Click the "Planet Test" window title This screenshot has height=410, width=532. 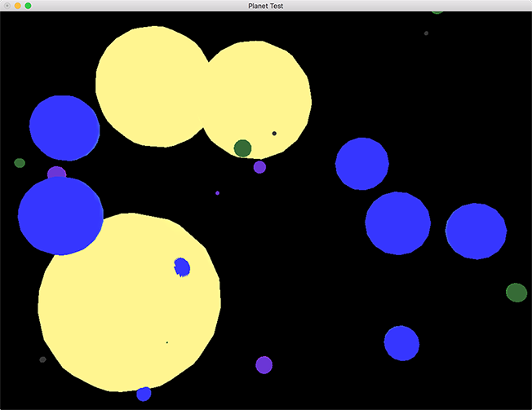pos(266,6)
